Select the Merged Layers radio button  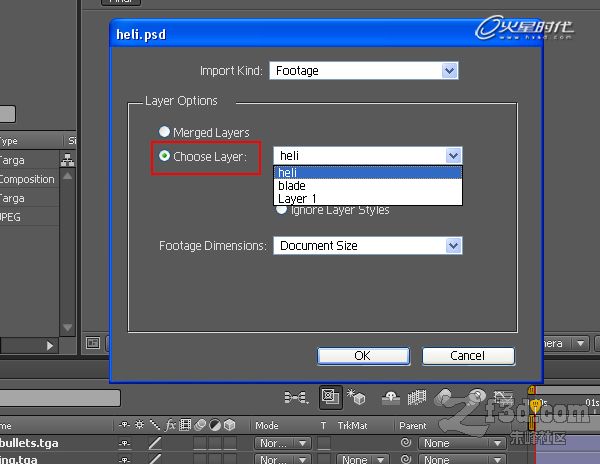tap(164, 132)
